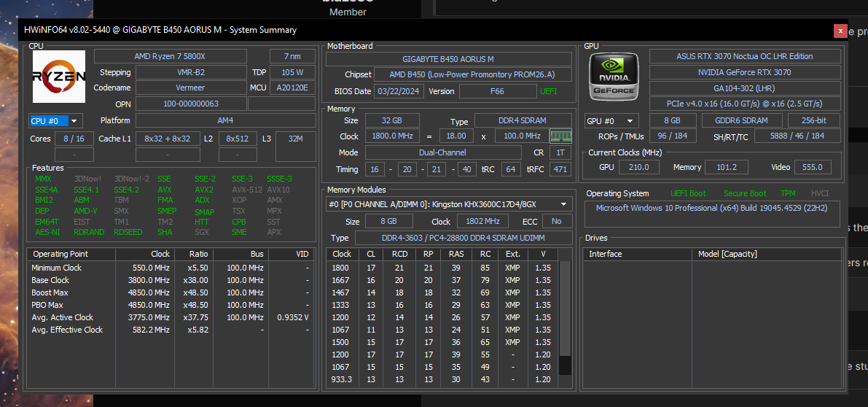Click the Microsoft Windows 10 Professional field
The width and height of the screenshot is (868, 407).
tap(713, 214)
